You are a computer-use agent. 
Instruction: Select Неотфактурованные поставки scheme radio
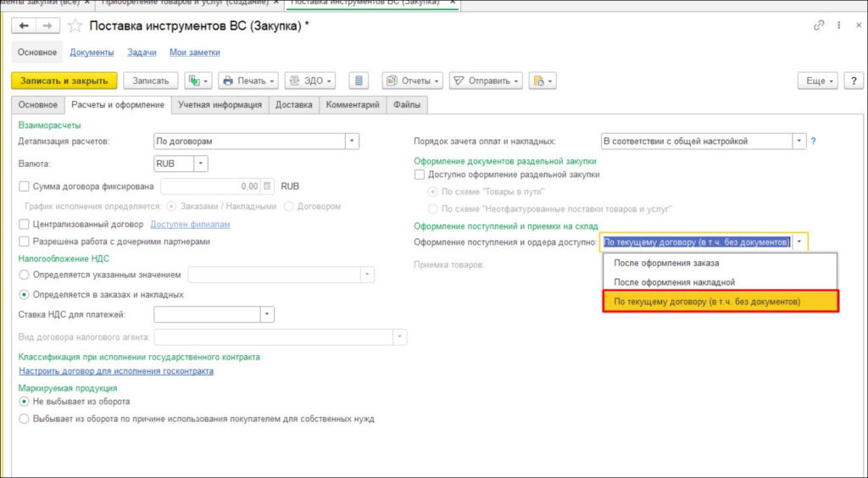(433, 208)
